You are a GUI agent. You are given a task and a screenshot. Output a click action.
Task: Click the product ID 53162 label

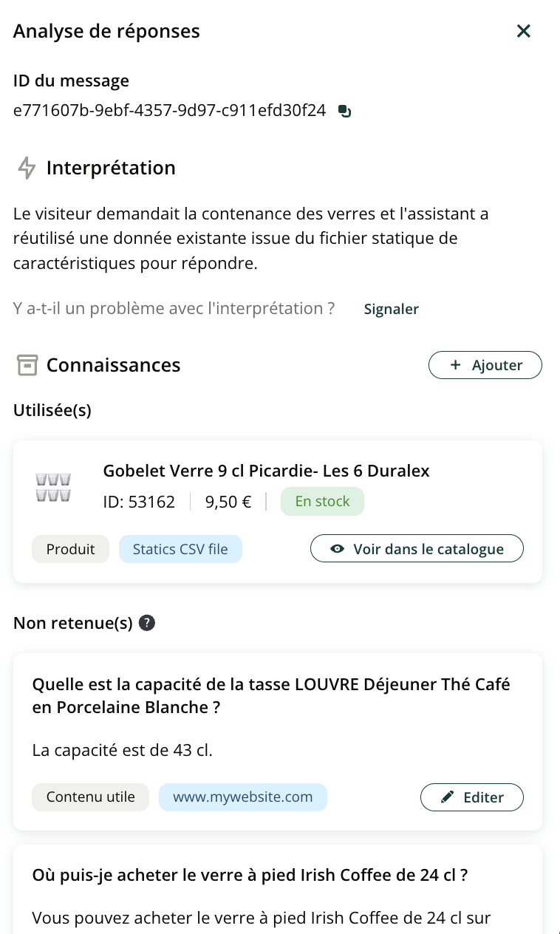(x=139, y=502)
